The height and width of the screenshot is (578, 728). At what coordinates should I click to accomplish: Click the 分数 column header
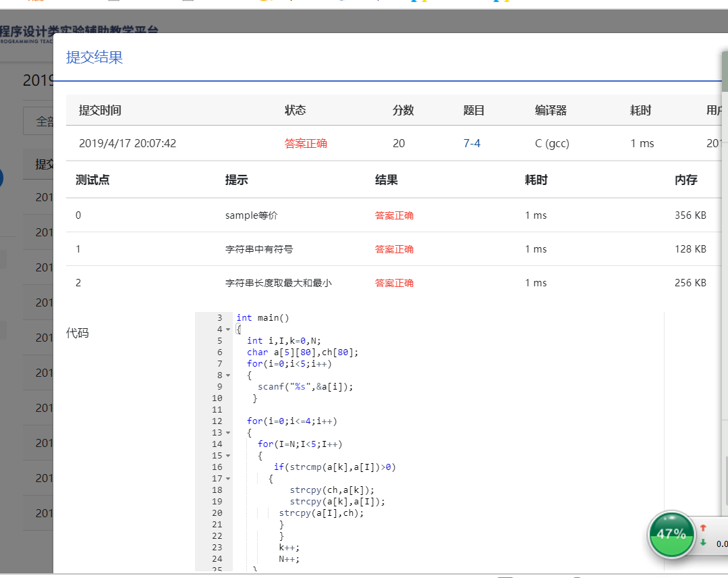(x=403, y=110)
